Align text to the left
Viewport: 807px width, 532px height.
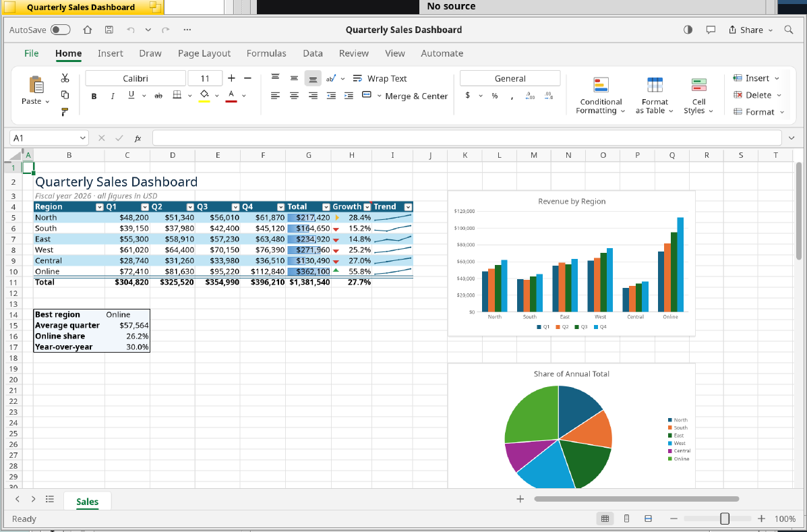click(x=275, y=96)
